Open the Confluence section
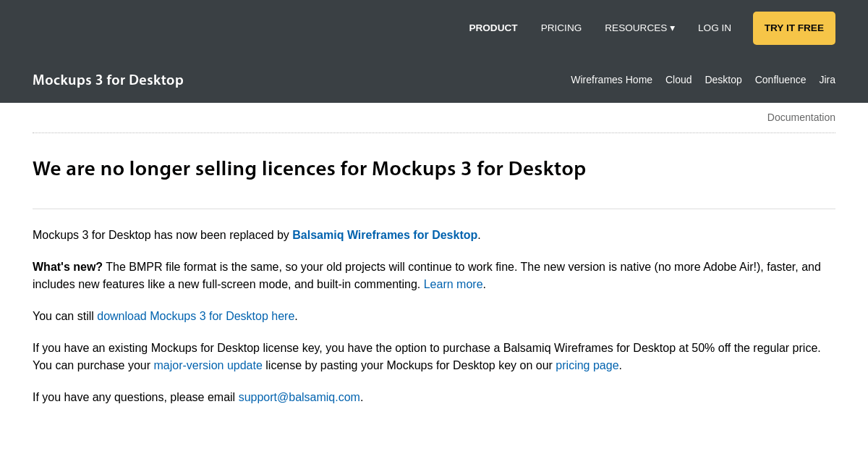 pyautogui.click(x=780, y=80)
